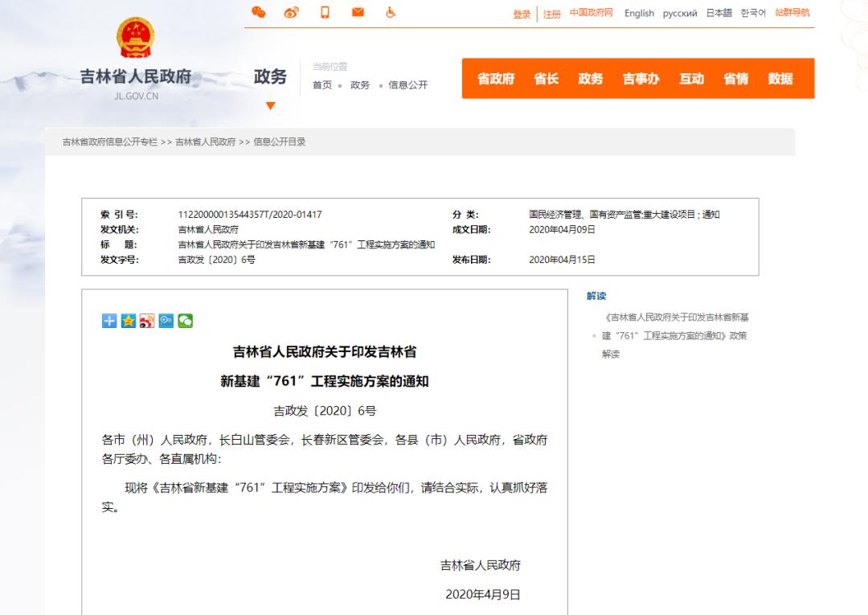Share article via the green WeChat icon
The image size is (868, 615).
(x=186, y=320)
